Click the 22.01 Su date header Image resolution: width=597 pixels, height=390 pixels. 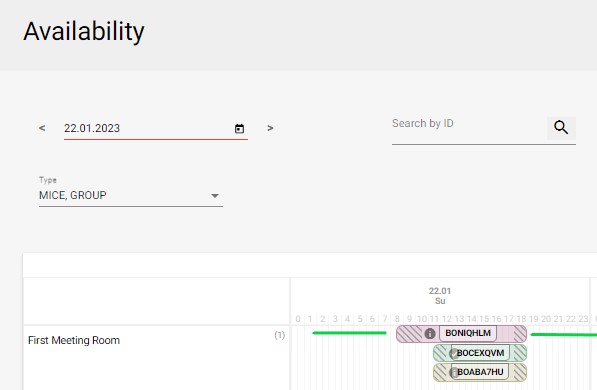pos(440,296)
